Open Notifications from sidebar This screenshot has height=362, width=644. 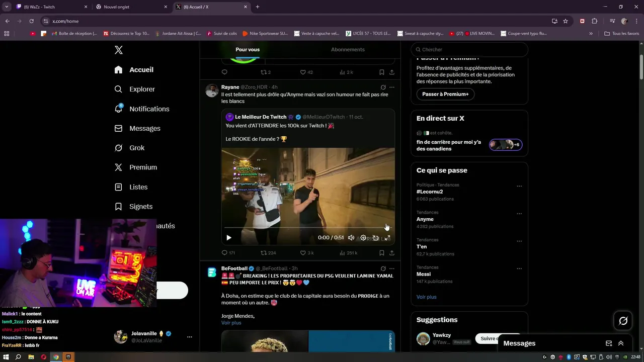tap(142, 109)
